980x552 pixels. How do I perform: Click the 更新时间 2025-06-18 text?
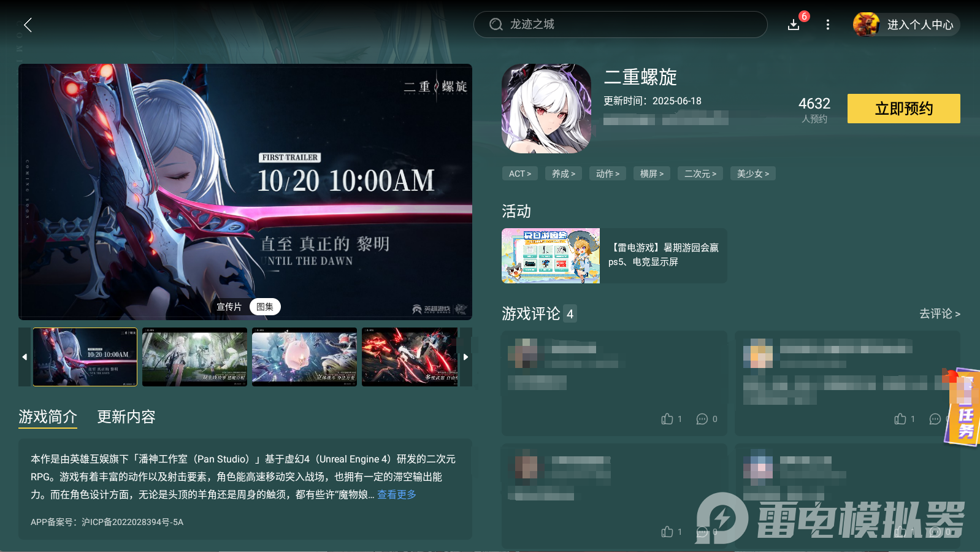click(653, 101)
